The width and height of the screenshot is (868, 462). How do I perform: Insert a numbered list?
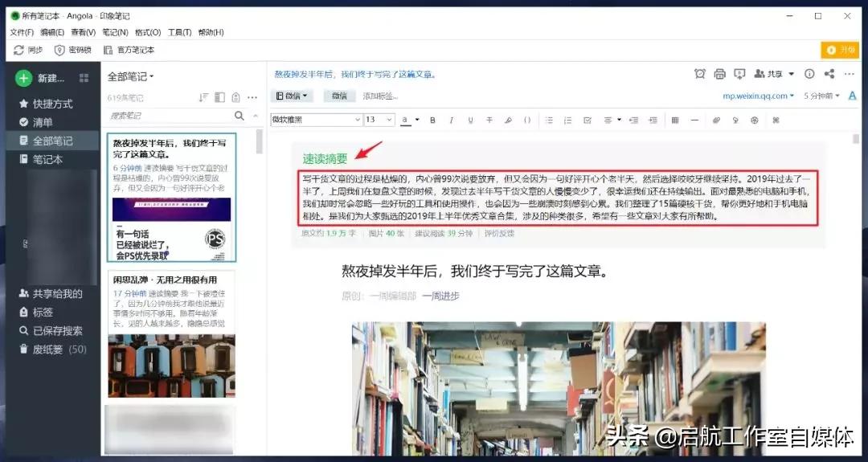coord(567,120)
